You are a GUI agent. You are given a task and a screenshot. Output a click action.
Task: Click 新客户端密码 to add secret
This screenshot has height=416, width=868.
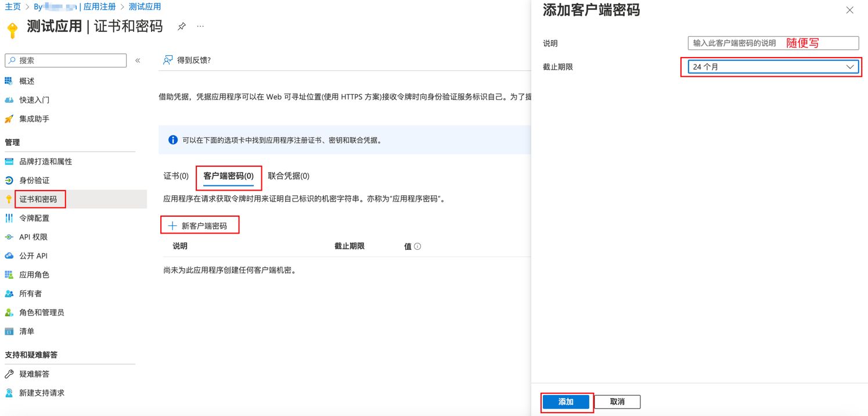tap(200, 226)
